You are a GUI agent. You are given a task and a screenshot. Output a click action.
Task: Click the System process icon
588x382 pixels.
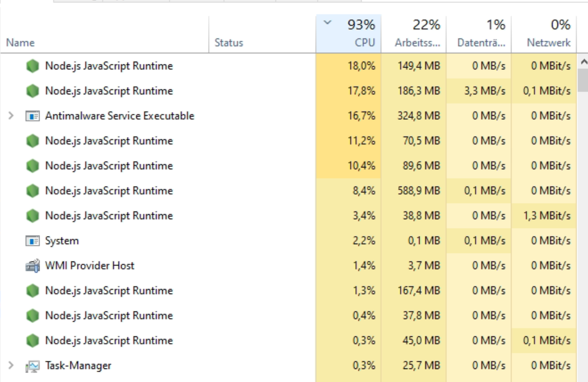(x=32, y=241)
